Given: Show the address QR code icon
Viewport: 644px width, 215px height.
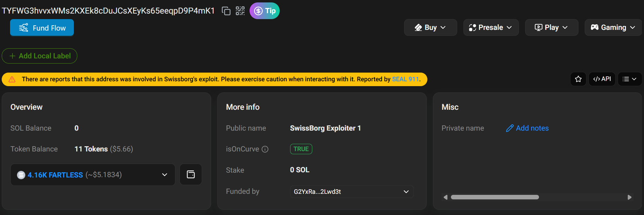Looking at the screenshot, I should click(240, 11).
